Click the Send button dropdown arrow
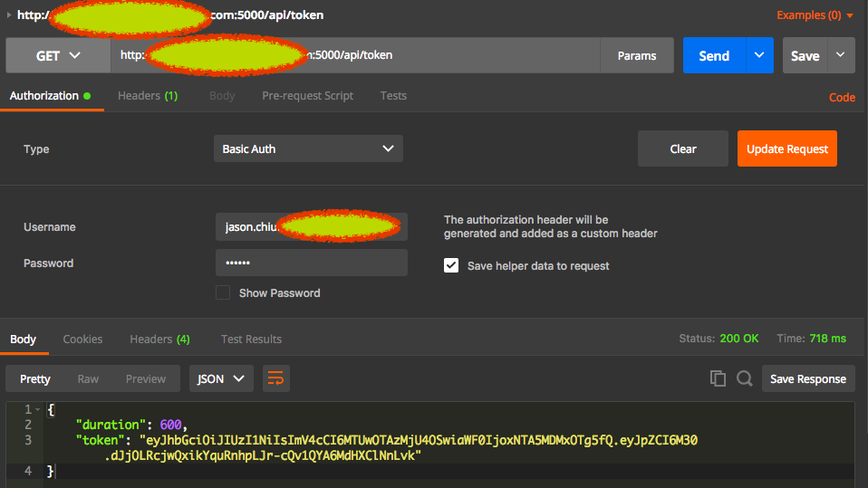 [x=759, y=55]
